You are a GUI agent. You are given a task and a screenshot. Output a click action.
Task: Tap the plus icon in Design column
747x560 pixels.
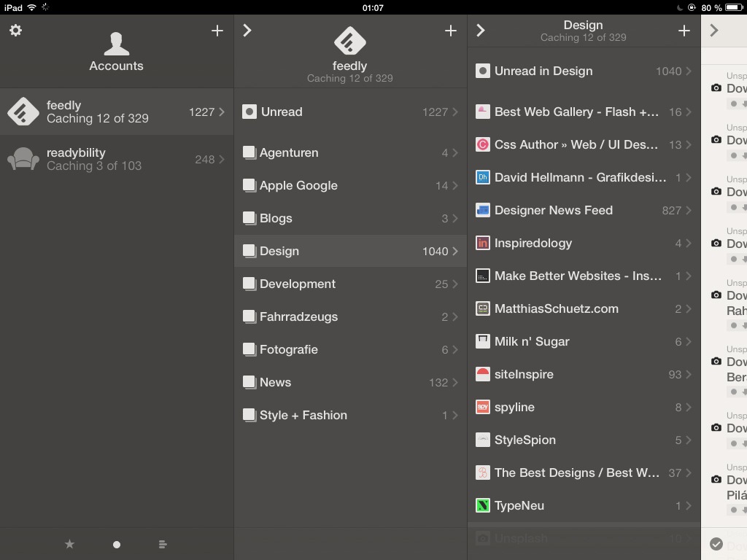click(684, 31)
